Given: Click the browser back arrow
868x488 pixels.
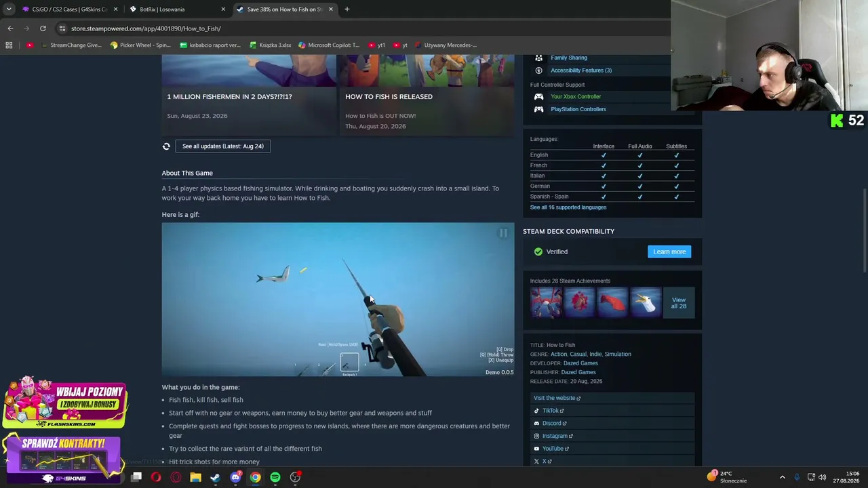Looking at the screenshot, I should coord(10,28).
